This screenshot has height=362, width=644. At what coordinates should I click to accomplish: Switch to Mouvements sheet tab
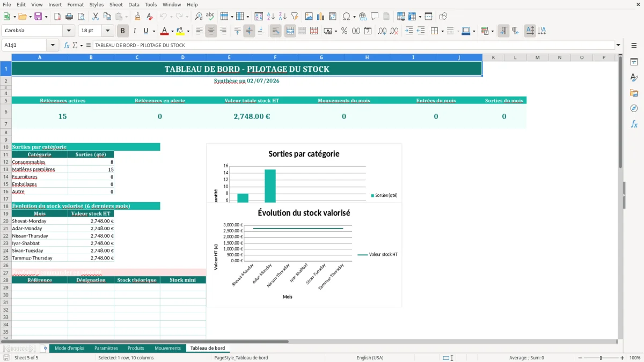[167, 349]
